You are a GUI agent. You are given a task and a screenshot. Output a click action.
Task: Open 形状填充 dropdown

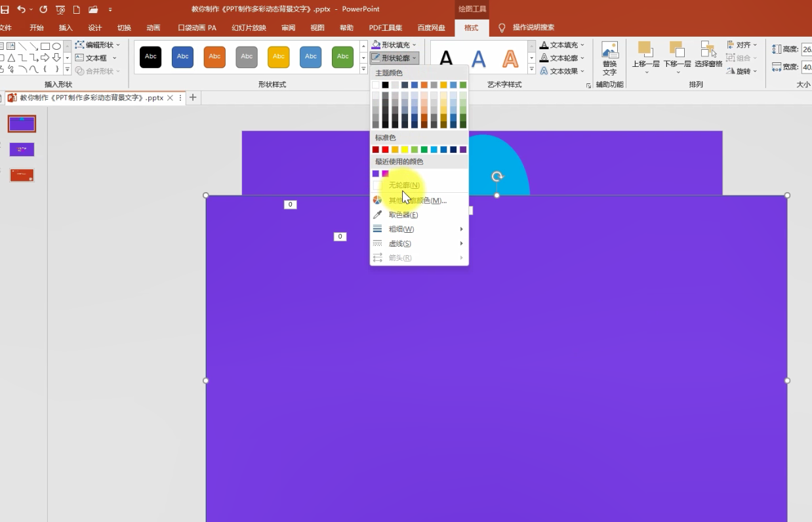click(x=394, y=45)
